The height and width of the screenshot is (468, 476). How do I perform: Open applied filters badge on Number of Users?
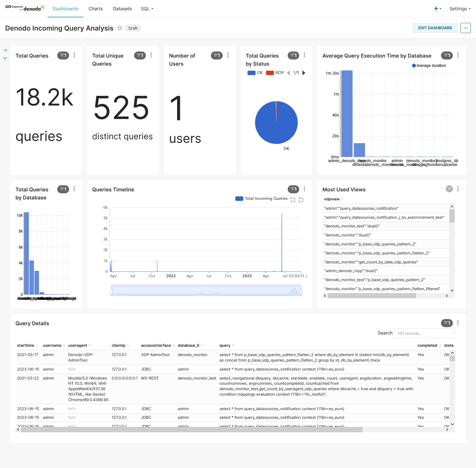(x=217, y=55)
